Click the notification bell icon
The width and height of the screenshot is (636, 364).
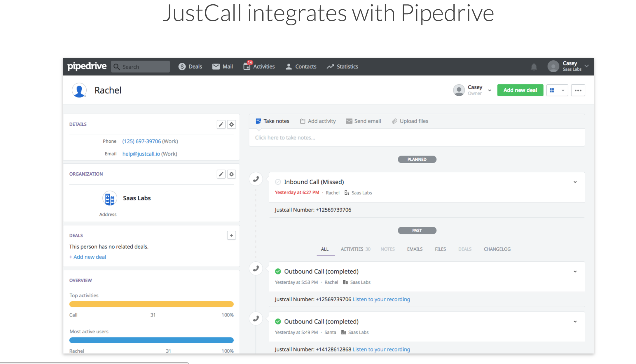[x=534, y=67]
